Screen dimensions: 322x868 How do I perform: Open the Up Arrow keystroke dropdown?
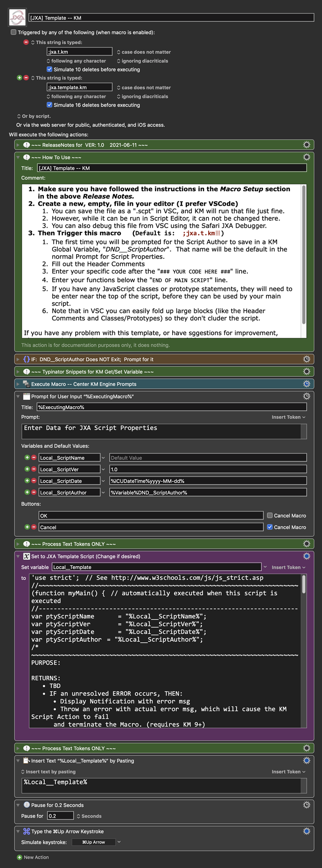click(x=119, y=842)
